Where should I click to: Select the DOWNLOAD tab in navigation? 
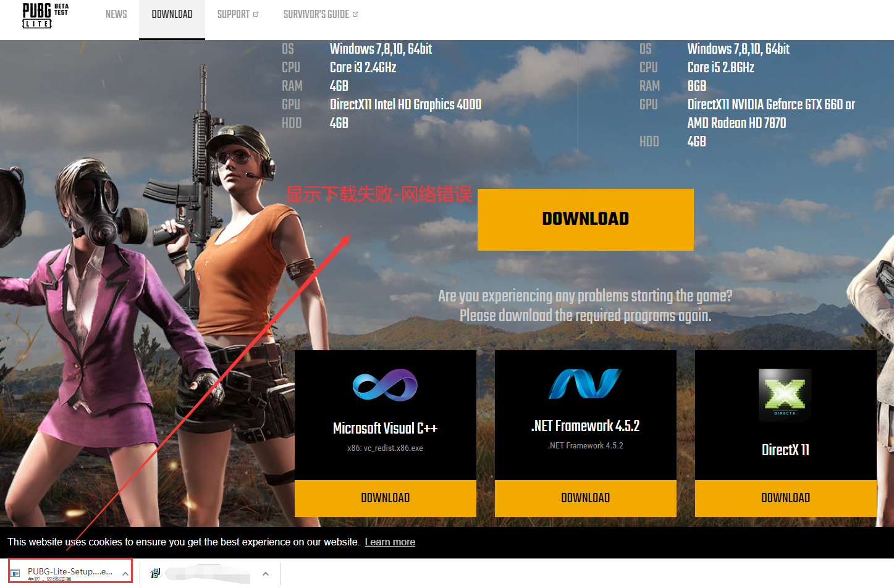[172, 14]
